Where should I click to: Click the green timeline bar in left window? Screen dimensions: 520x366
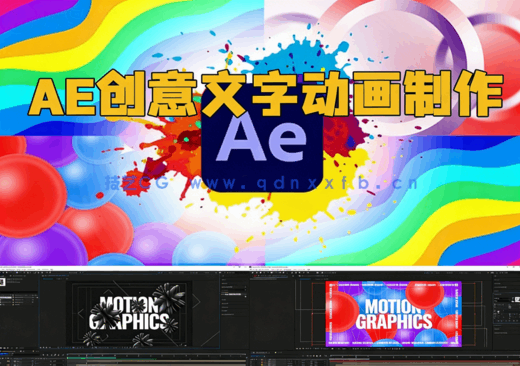[x=92, y=358]
